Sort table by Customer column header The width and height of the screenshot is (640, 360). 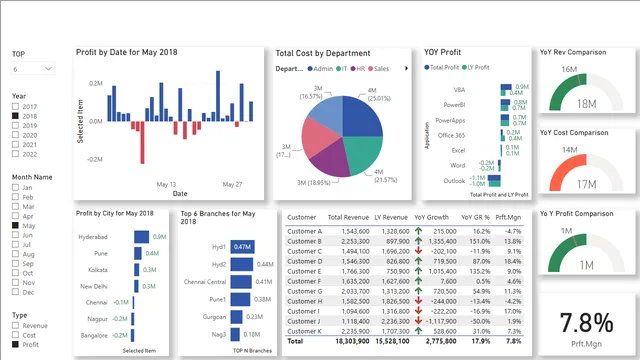tap(301, 217)
